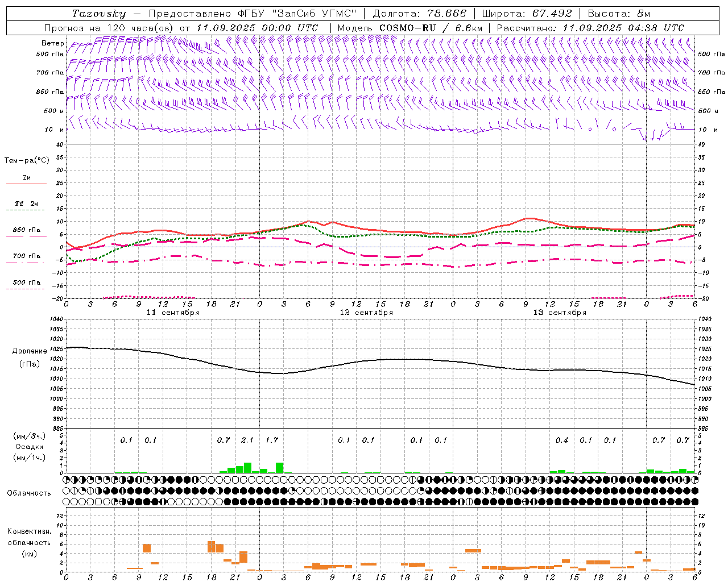This screenshot has height=582, width=728.
Task: Click the precipitation value "1.7"
Action: click(x=272, y=440)
